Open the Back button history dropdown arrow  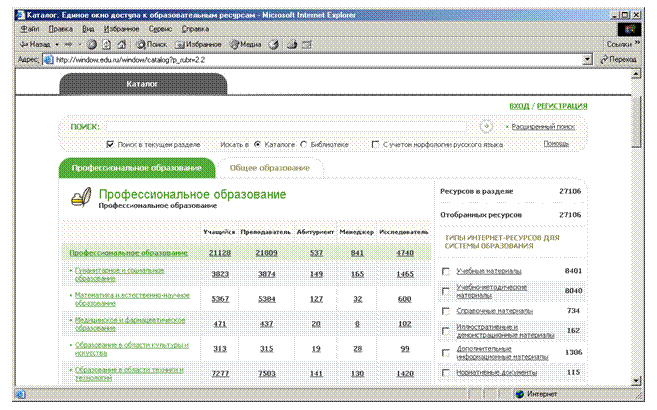pyautogui.click(x=57, y=44)
